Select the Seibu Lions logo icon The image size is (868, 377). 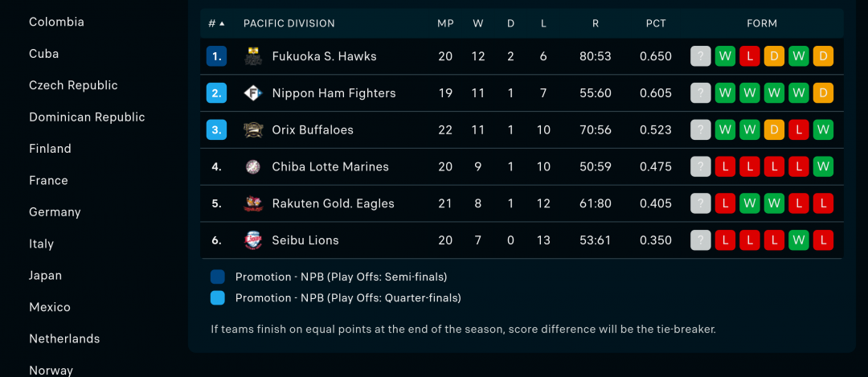point(253,240)
